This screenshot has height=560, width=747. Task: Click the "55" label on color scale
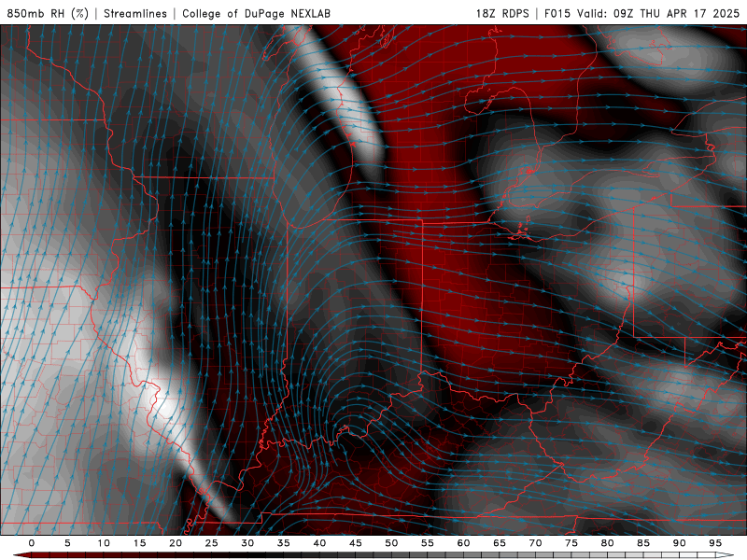[x=428, y=543]
